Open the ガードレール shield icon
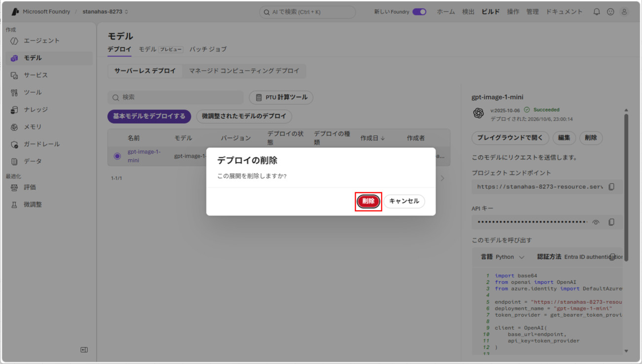The width and height of the screenshot is (642, 364). point(14,145)
